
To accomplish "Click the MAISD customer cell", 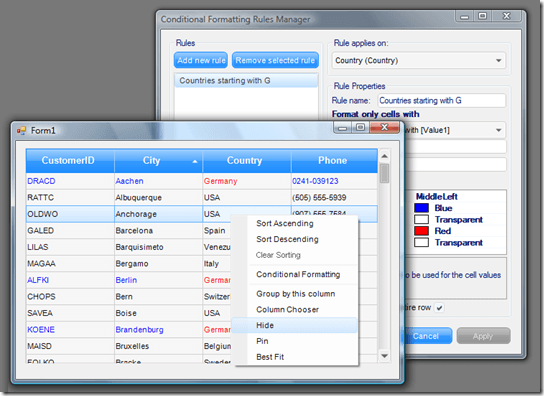I will pos(70,346).
